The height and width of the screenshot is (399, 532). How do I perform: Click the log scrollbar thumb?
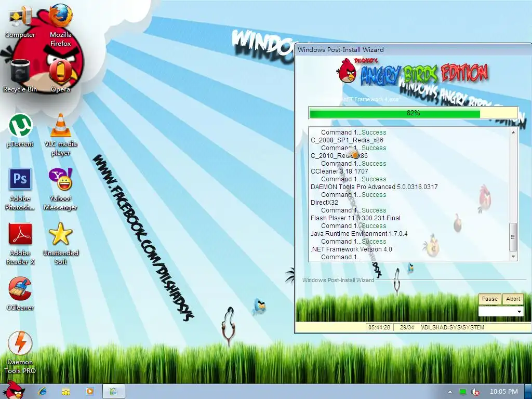(x=513, y=237)
